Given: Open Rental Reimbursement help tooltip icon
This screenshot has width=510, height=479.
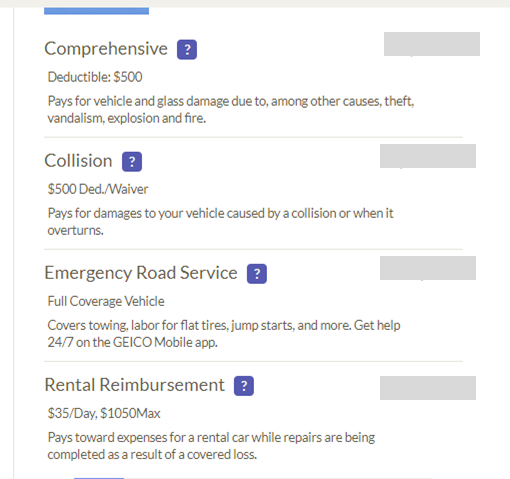Looking at the screenshot, I should point(244,386).
